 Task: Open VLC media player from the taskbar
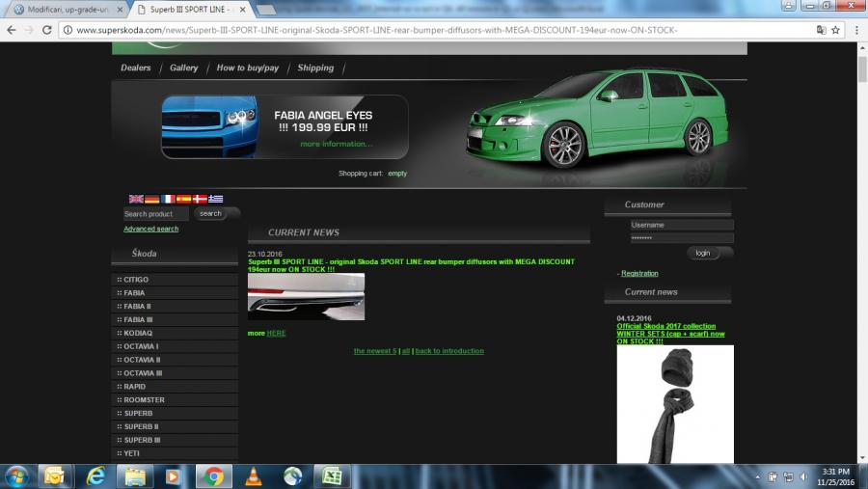tap(254, 476)
